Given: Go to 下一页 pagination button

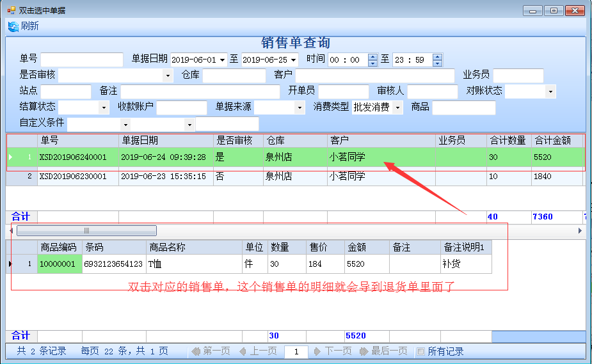Looking at the screenshot, I should (x=333, y=352).
